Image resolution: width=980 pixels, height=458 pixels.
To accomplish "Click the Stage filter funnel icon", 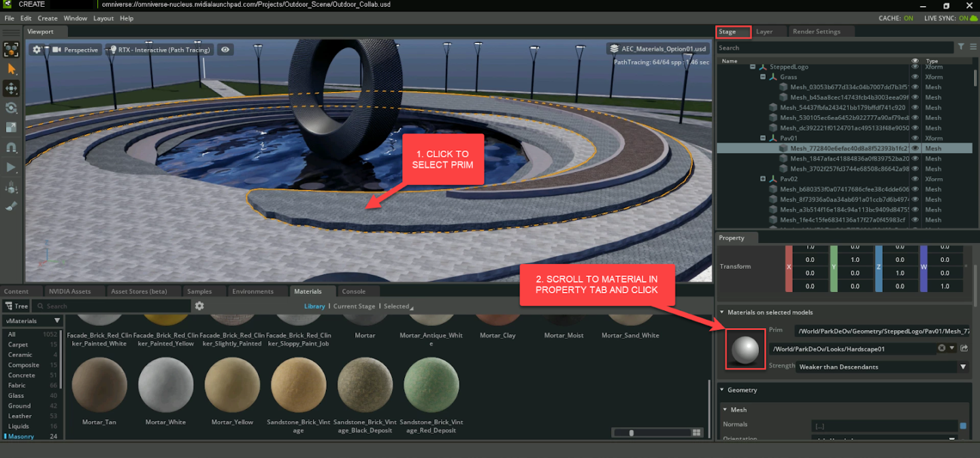I will (961, 47).
